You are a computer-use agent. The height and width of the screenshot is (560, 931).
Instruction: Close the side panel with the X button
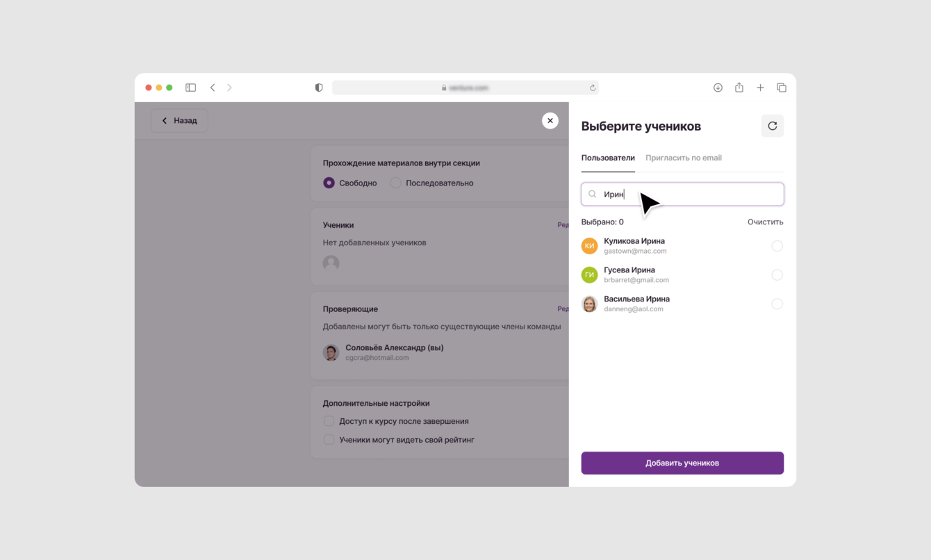[550, 120]
